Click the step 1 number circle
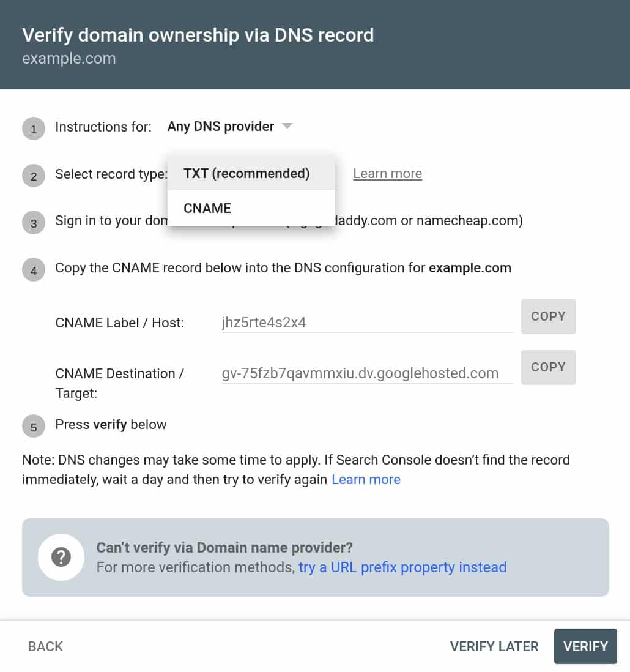Screen dimensions: 630x672 (34, 129)
